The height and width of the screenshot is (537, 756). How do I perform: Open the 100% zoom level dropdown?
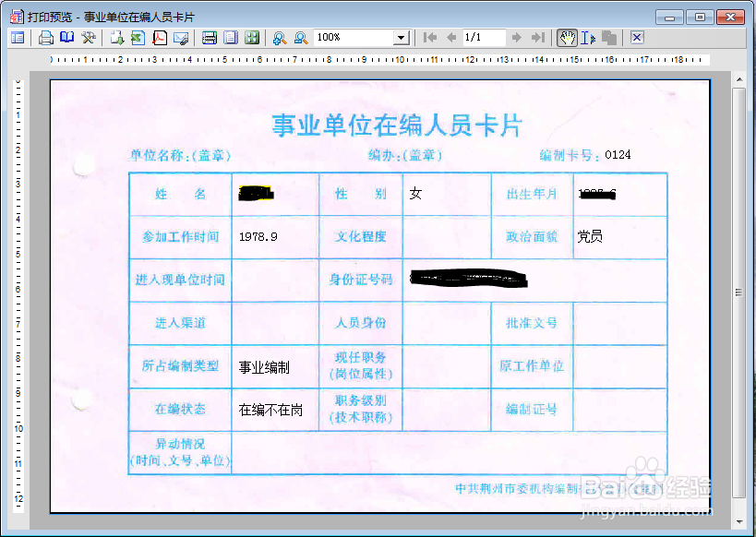coord(401,38)
